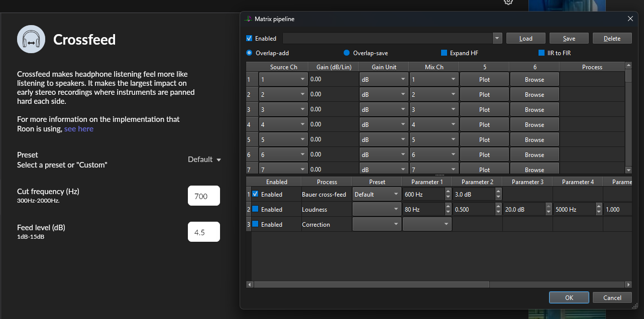This screenshot has height=319, width=644.
Task: Decrease the 3.0 dB parameter with down arrow
Action: tap(498, 197)
